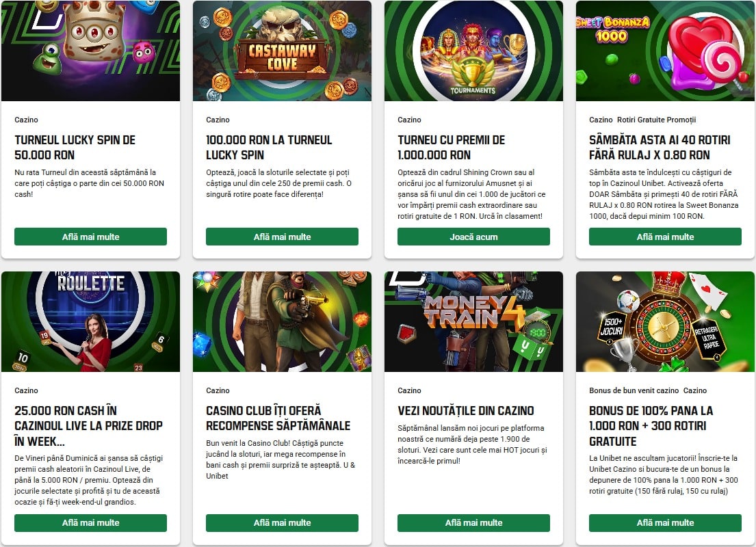756x547 pixels.
Task: Click 'Află mai multe' for 100% welcome bonus
Action: tap(665, 523)
